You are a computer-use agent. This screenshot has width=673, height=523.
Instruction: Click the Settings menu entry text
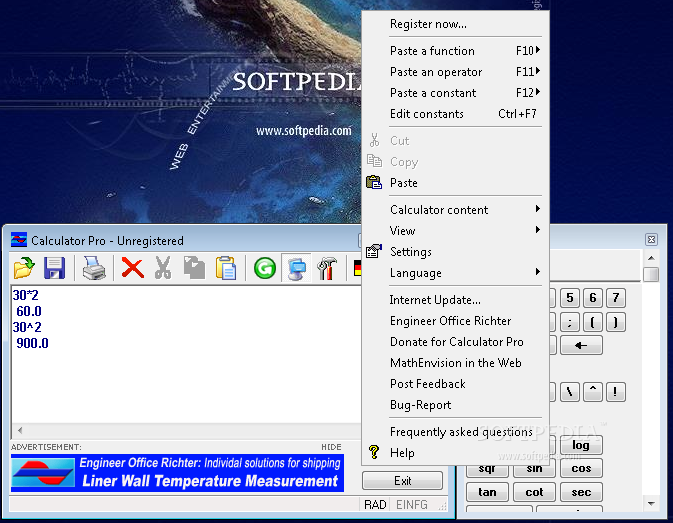click(411, 252)
